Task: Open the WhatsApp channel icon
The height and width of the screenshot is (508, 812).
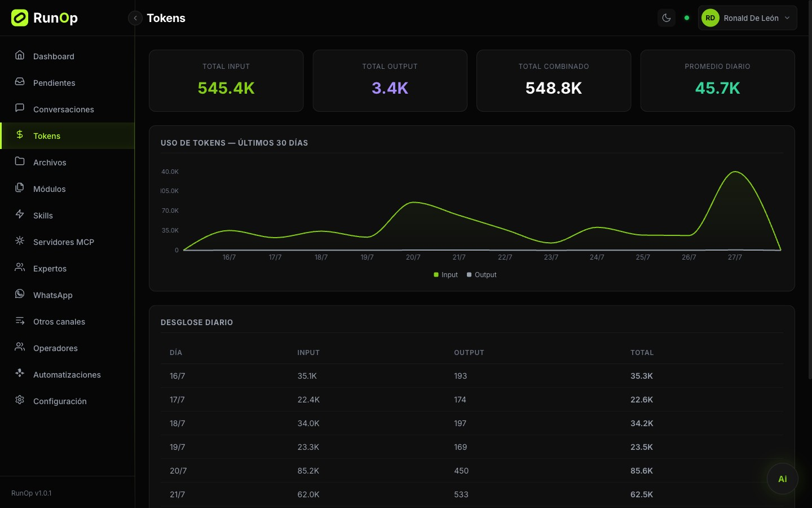Action: (20, 294)
